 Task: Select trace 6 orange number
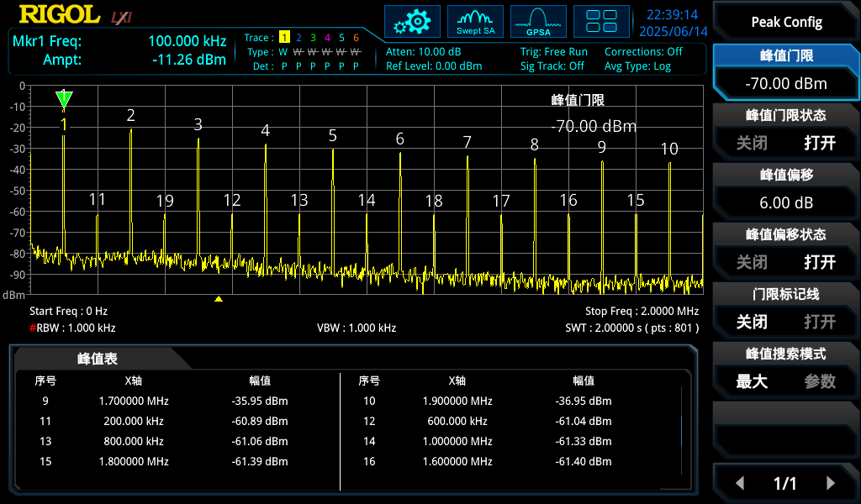[356, 37]
